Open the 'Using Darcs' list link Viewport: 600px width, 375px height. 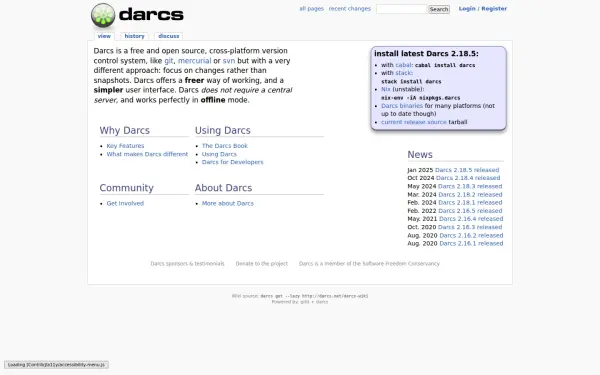(219, 154)
